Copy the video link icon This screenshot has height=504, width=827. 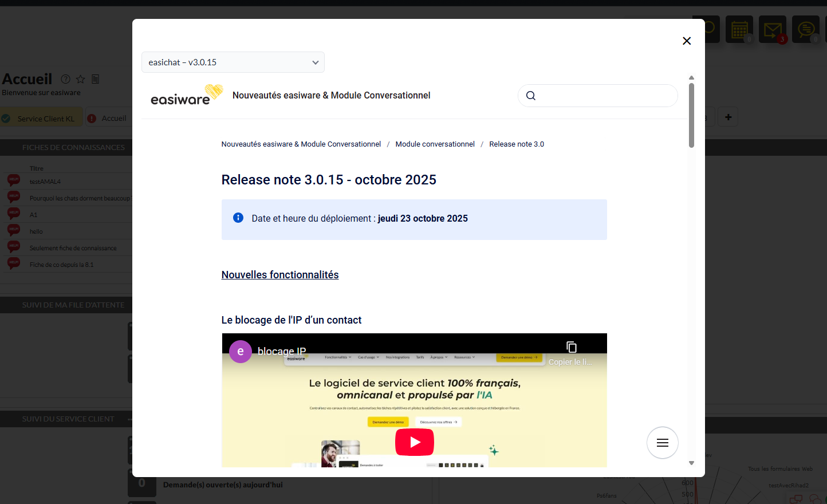pos(571,347)
